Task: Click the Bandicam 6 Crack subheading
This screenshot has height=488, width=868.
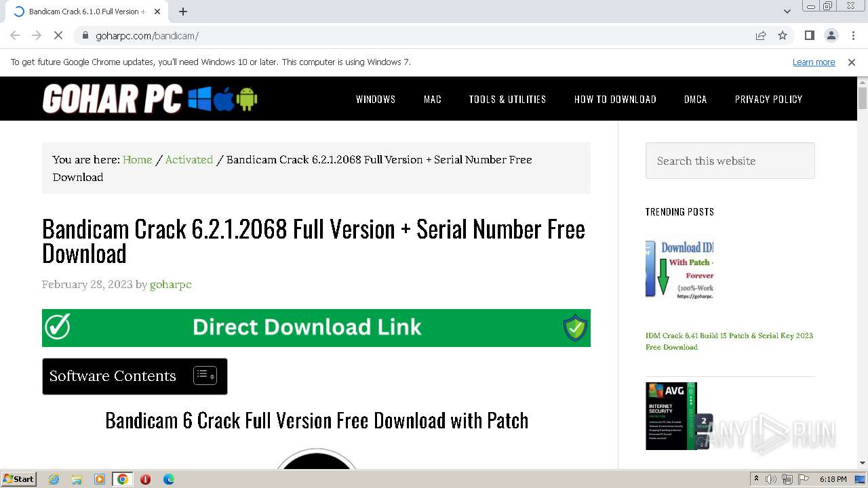Action: 317,420
